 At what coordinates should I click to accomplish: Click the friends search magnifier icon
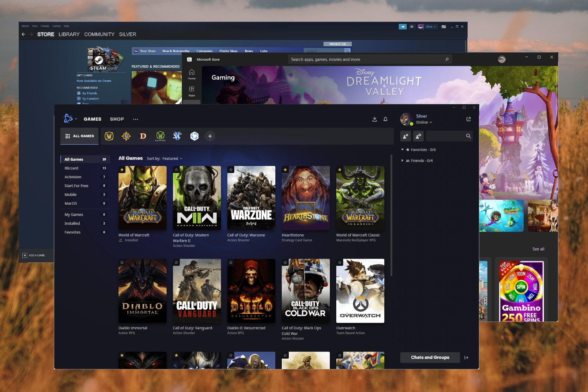pyautogui.click(x=468, y=136)
